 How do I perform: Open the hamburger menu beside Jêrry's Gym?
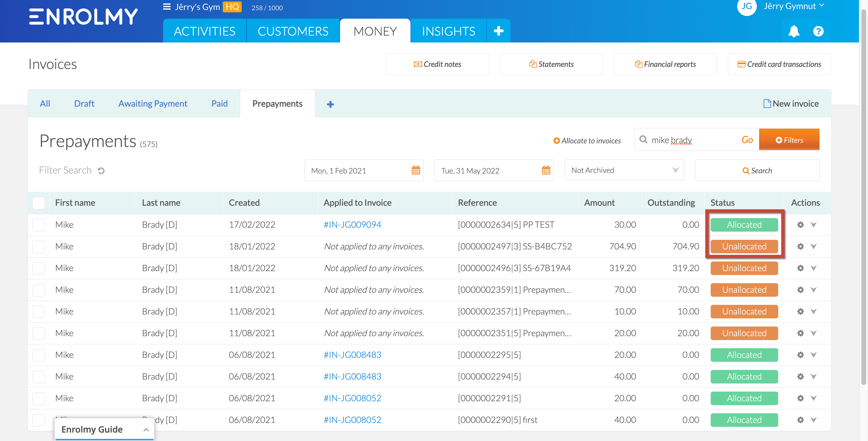click(166, 7)
